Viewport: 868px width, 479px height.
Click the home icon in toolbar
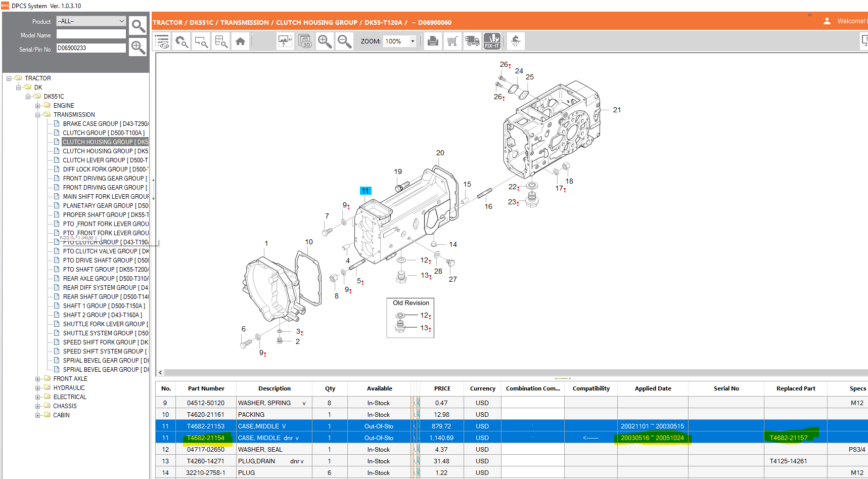241,41
